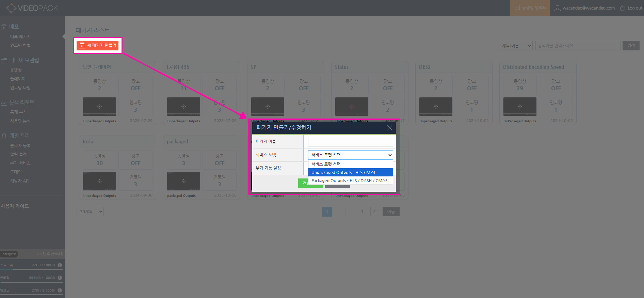This screenshot has height=298, width=644.
Task: Open 배포 패키지 sidebar menu
Action: (20, 36)
